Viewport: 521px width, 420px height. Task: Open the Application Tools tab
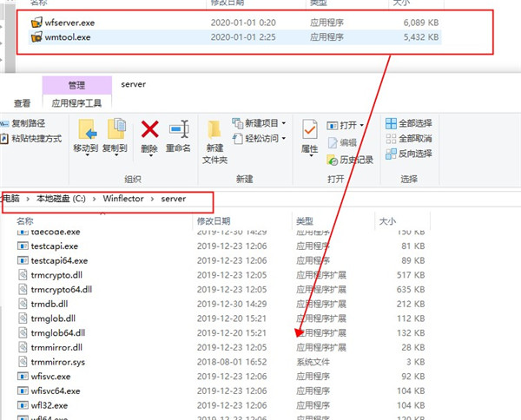click(x=76, y=103)
